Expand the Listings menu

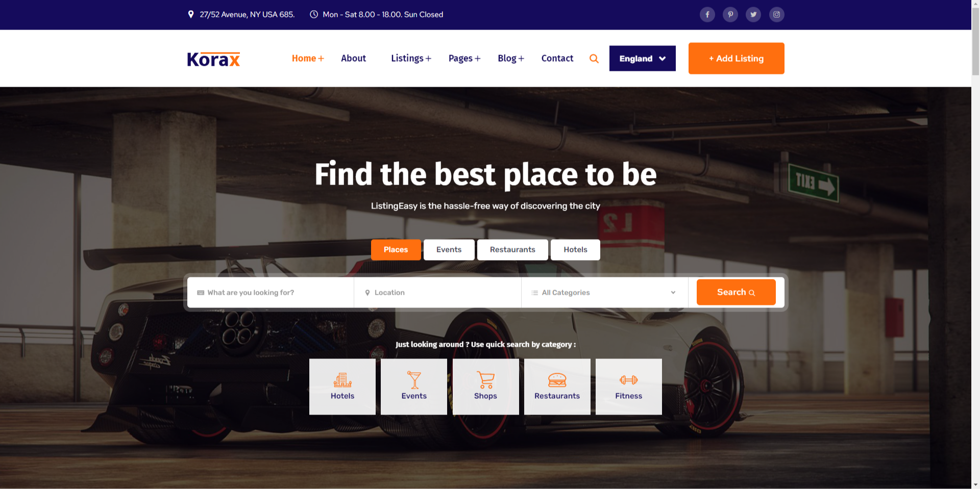(411, 58)
